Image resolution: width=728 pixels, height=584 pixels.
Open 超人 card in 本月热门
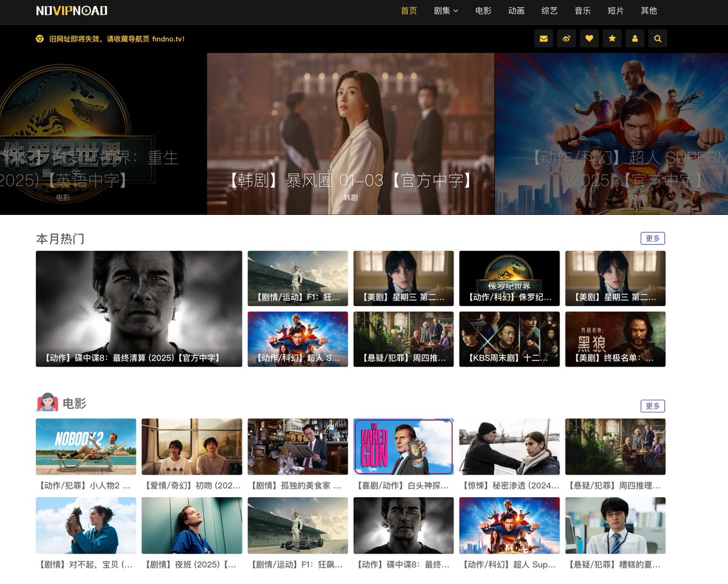tap(298, 339)
